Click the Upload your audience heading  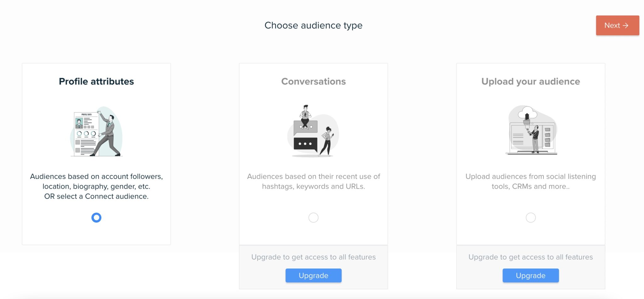[530, 81]
